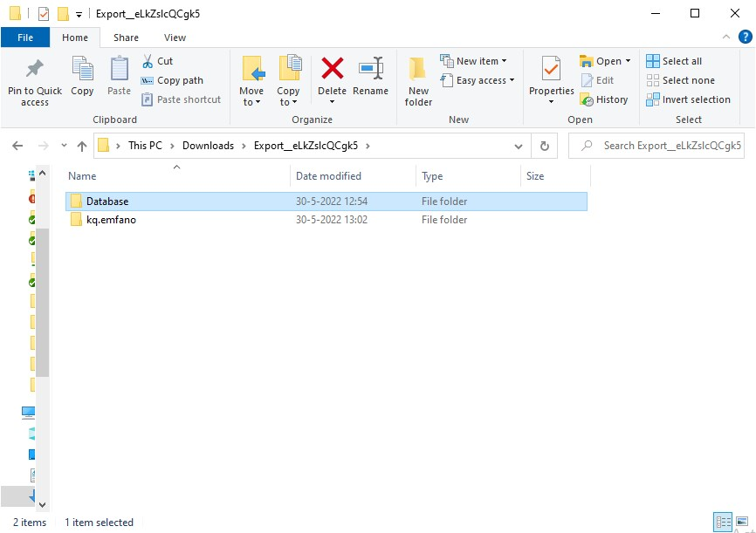Select all items in folder
The width and height of the screenshot is (756, 533).
tap(674, 61)
